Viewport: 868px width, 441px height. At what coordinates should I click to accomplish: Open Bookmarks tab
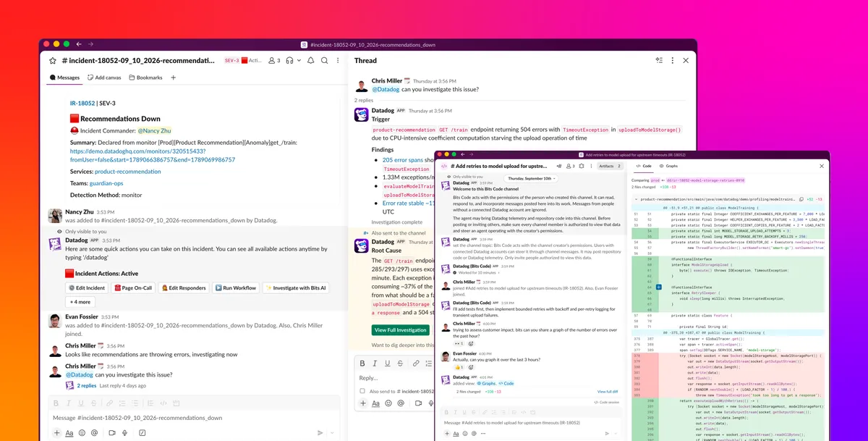pyautogui.click(x=145, y=77)
